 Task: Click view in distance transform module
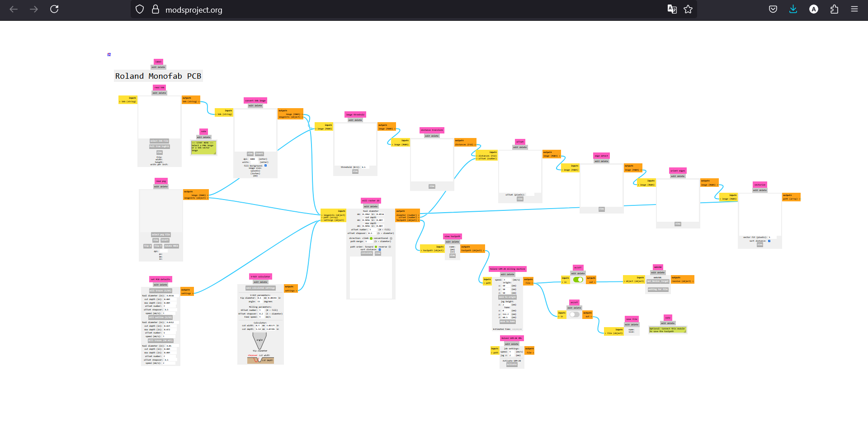(432, 186)
